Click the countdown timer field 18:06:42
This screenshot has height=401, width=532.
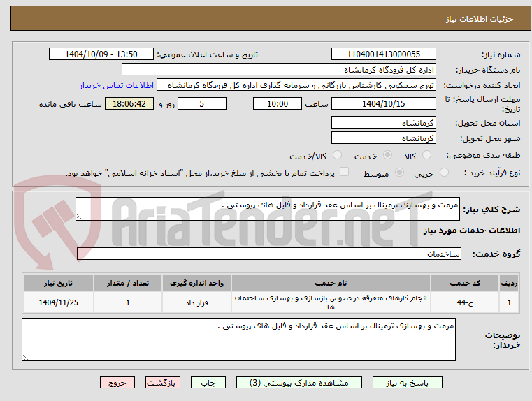tap(129, 103)
